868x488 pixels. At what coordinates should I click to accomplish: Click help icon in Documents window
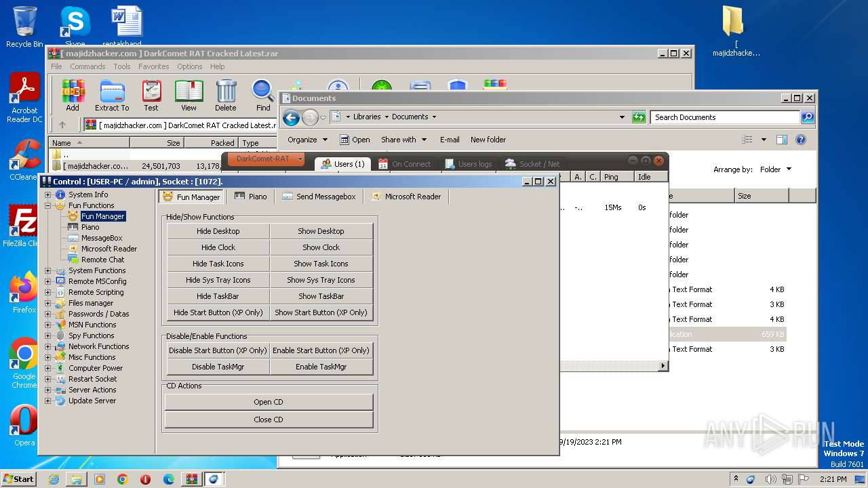(x=800, y=140)
